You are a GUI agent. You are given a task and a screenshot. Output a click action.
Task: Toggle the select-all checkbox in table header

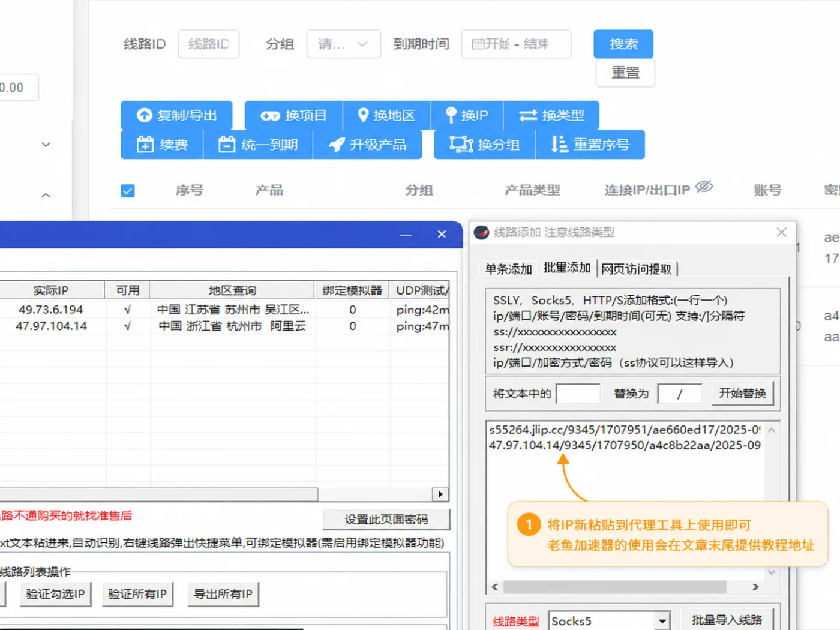point(128,191)
